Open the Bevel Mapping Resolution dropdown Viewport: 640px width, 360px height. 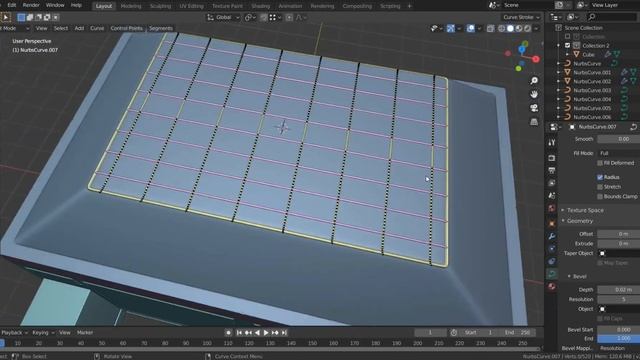(x=618, y=348)
